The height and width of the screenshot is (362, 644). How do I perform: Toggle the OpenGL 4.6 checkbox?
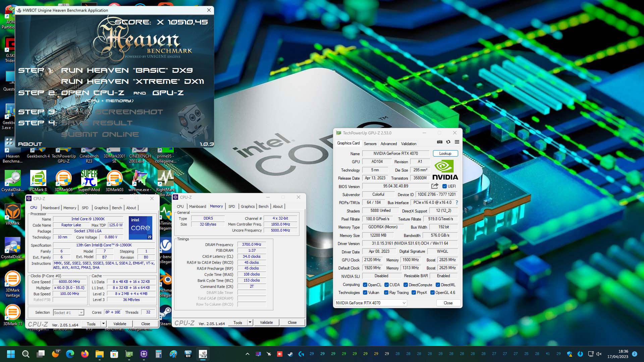pyautogui.click(x=432, y=293)
